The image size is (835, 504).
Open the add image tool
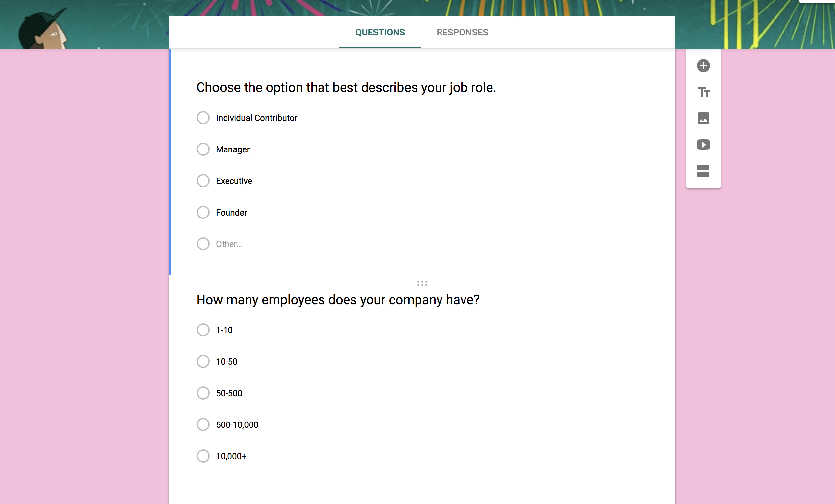point(704,119)
